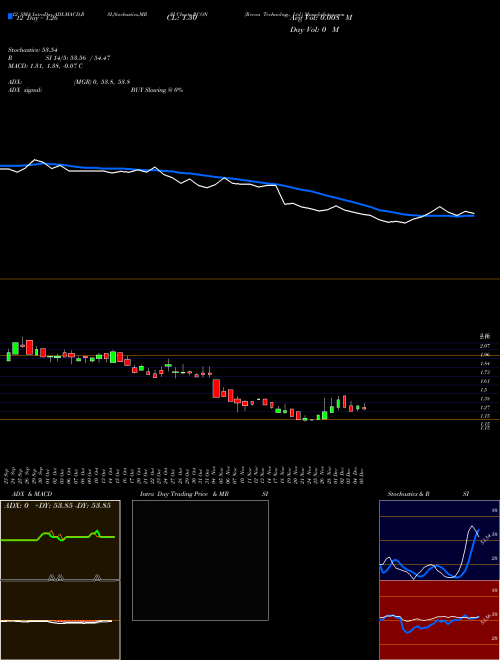Click the large red candle of 04 Nov
This screenshot has width=500, height=660.
pyautogui.click(x=216, y=388)
